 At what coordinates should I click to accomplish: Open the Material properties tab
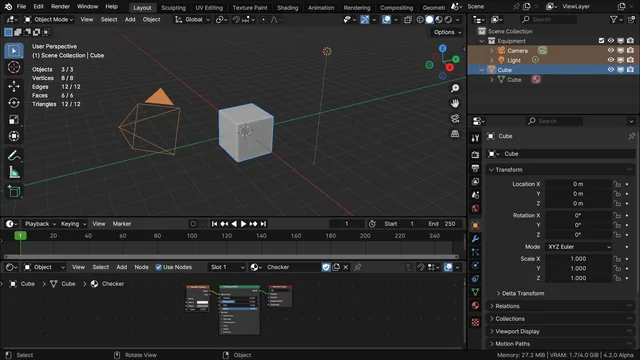tap(475, 306)
